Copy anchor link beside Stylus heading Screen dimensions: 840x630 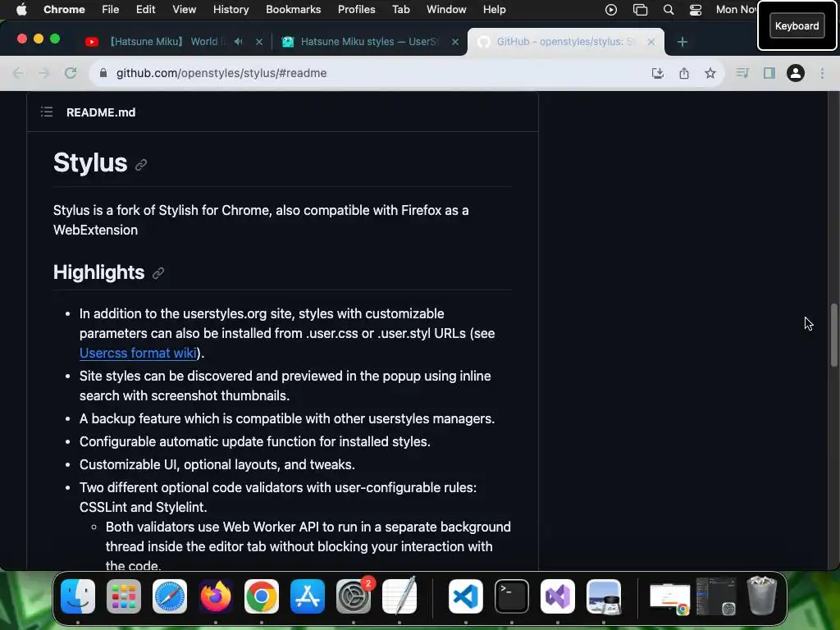click(141, 165)
